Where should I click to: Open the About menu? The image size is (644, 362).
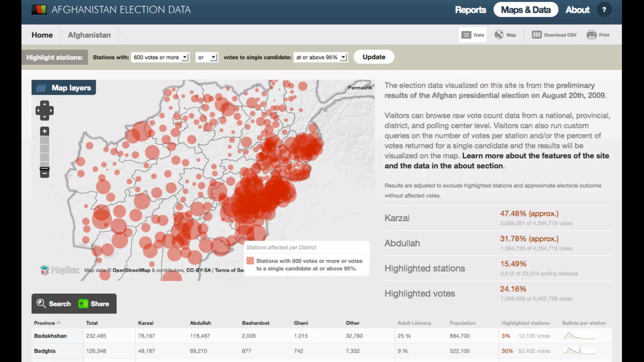[x=577, y=10]
